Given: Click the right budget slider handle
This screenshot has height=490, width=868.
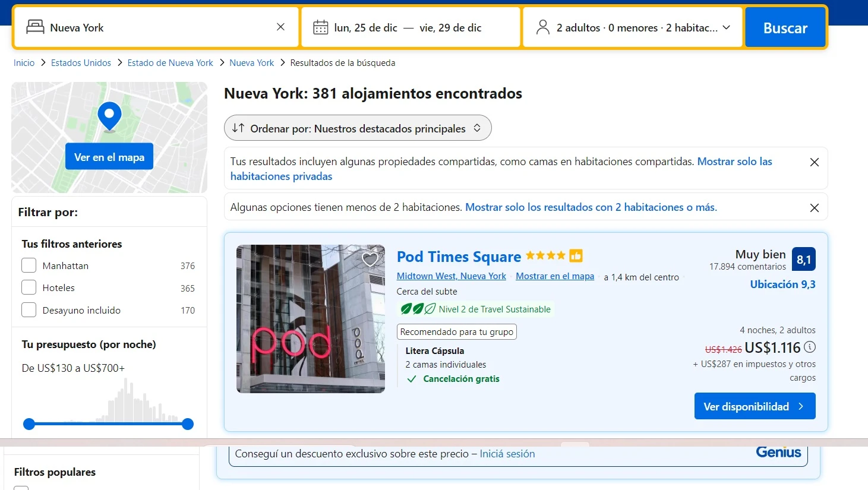Looking at the screenshot, I should pyautogui.click(x=188, y=424).
